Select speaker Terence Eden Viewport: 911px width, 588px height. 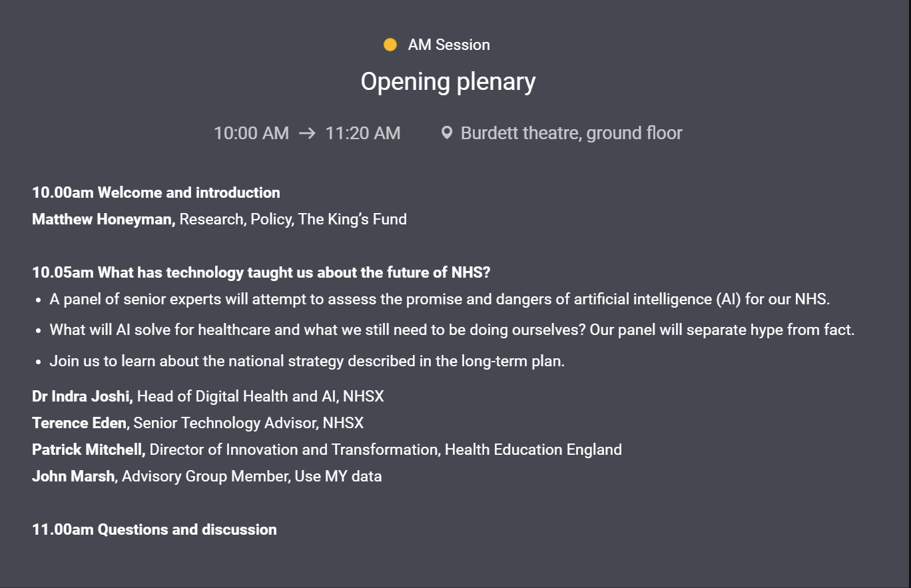point(79,423)
